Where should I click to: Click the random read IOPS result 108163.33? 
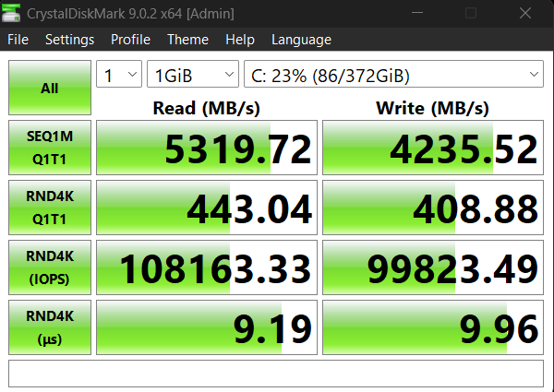click(207, 267)
